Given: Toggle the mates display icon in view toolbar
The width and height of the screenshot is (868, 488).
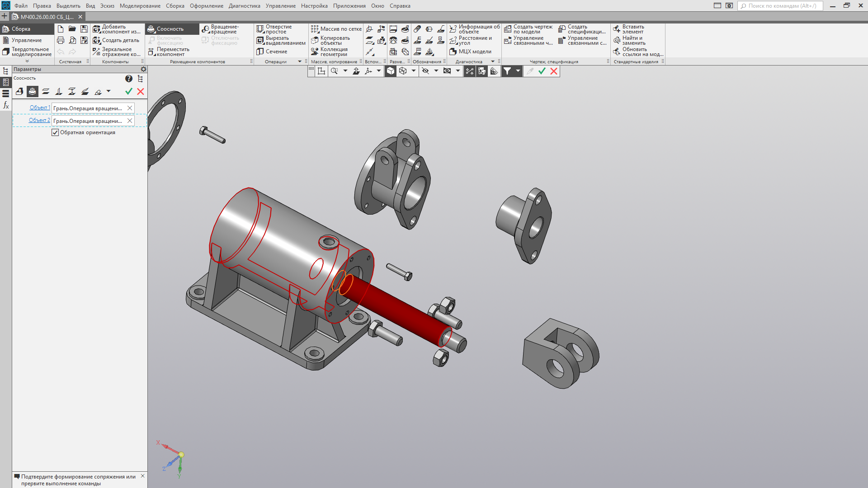Looking at the screenshot, I should coord(470,71).
